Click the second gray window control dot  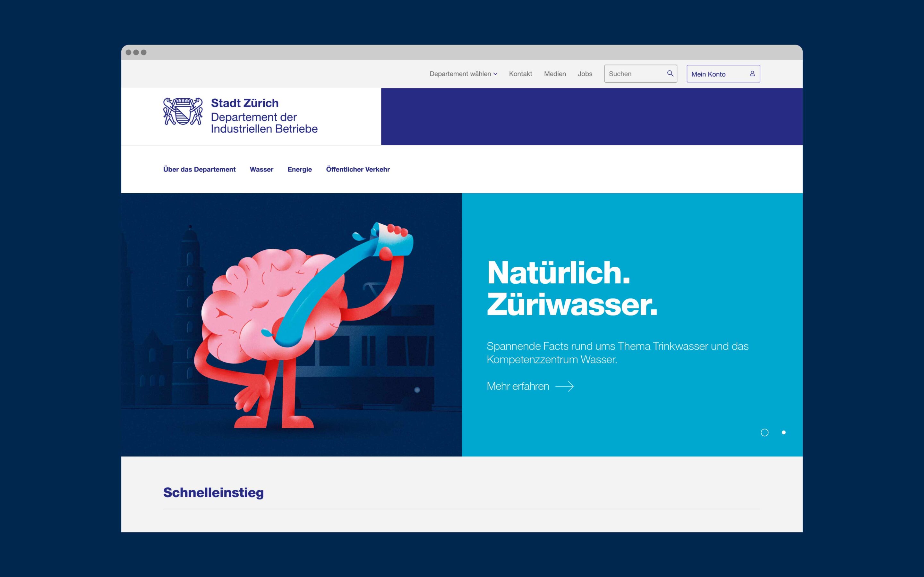[136, 52]
